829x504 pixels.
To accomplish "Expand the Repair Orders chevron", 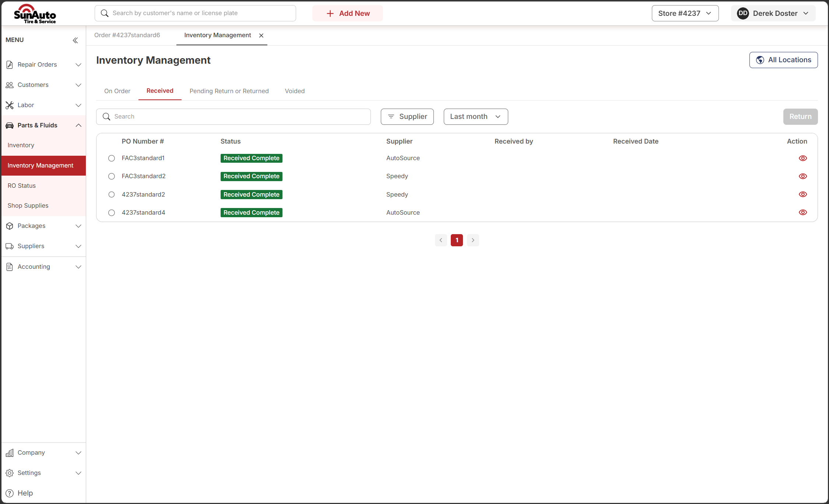I will [x=78, y=65].
